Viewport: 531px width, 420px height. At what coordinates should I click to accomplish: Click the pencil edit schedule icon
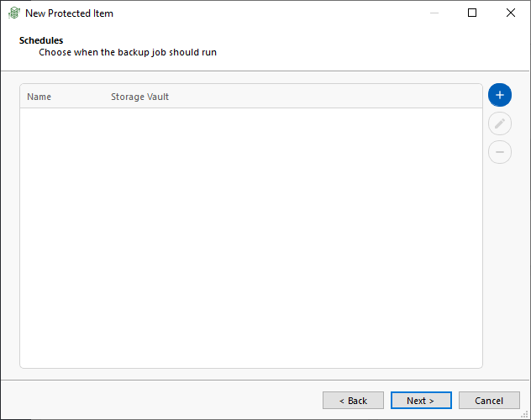[500, 123]
